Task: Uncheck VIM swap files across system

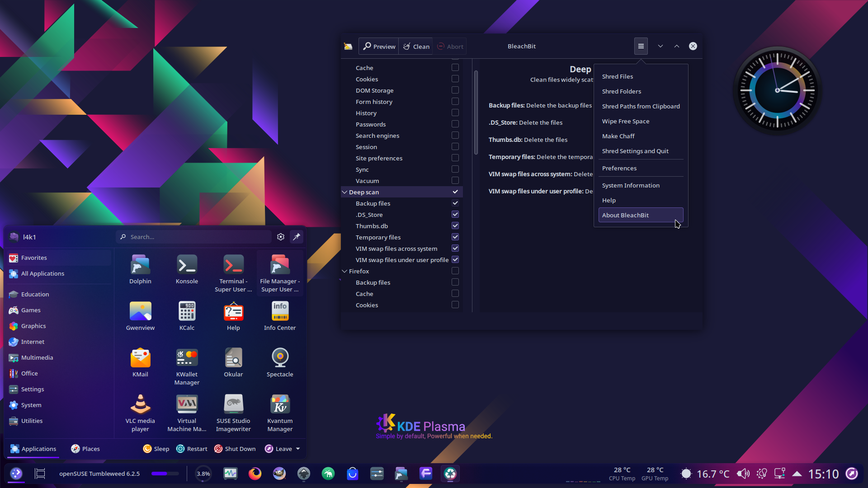Action: click(x=455, y=248)
